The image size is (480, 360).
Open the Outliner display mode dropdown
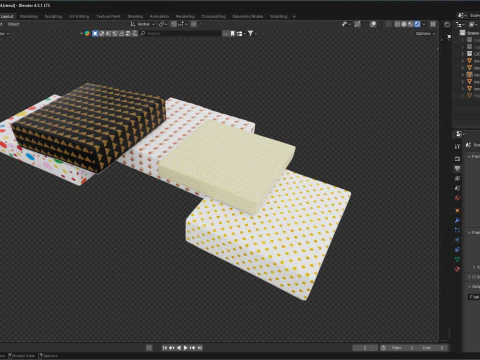(x=473, y=24)
